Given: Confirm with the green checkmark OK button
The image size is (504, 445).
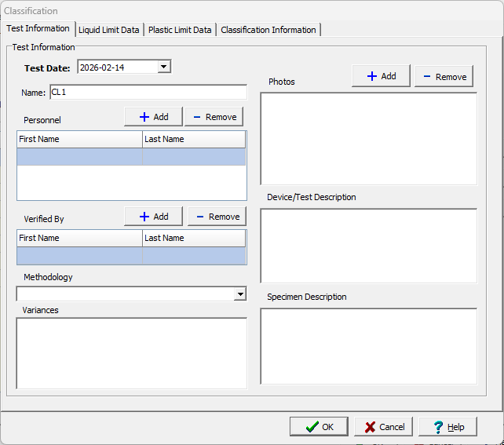Looking at the screenshot, I should [x=318, y=427].
